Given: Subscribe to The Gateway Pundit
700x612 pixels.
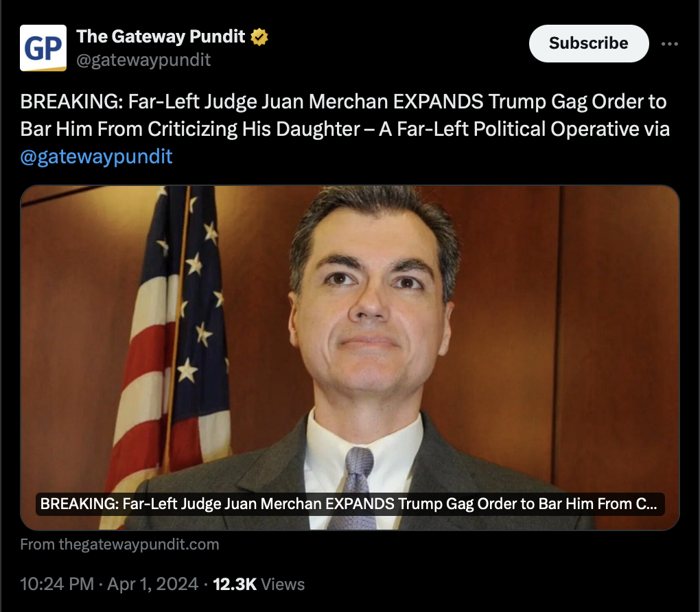Looking at the screenshot, I should point(588,43).
